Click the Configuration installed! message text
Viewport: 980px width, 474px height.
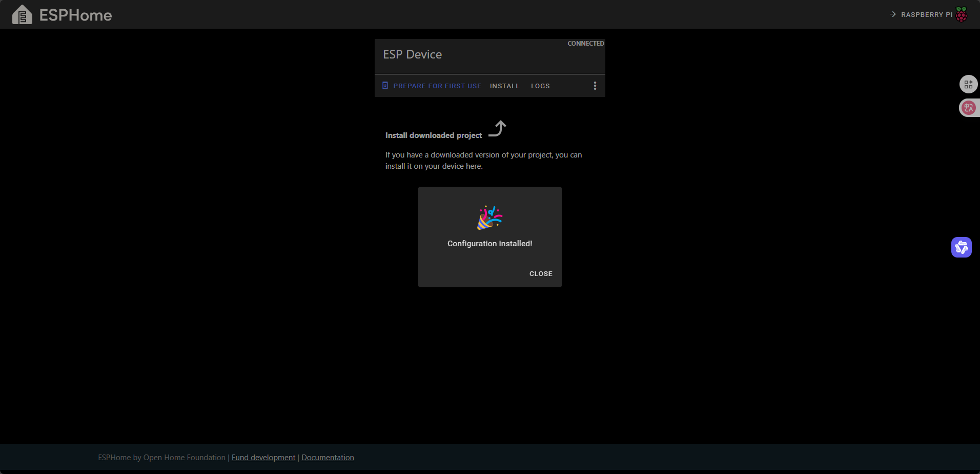click(490, 244)
